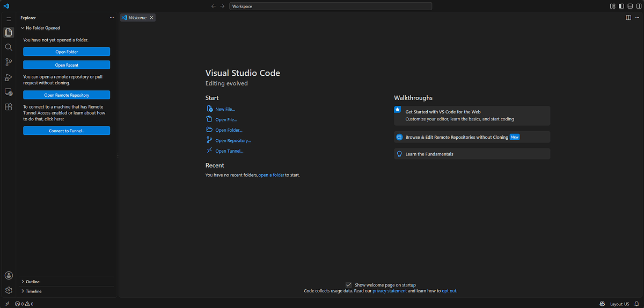
Task: Open the notifications bell
Action: pyautogui.click(x=637, y=304)
